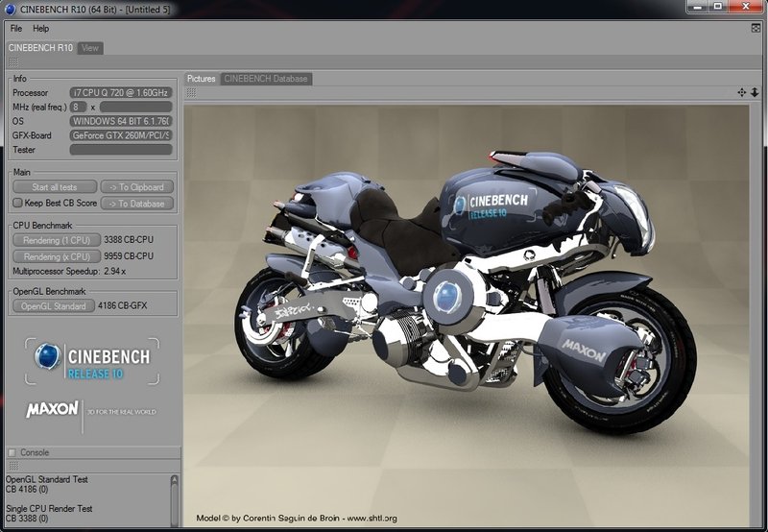This screenshot has width=768, height=532.
Task: Click OpenGL Standard Test console line
Action: coord(47,479)
